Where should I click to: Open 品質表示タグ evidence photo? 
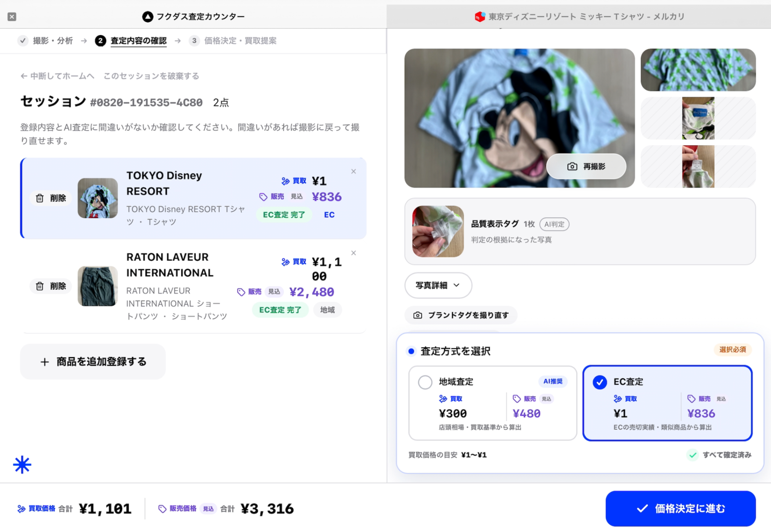[x=438, y=232]
